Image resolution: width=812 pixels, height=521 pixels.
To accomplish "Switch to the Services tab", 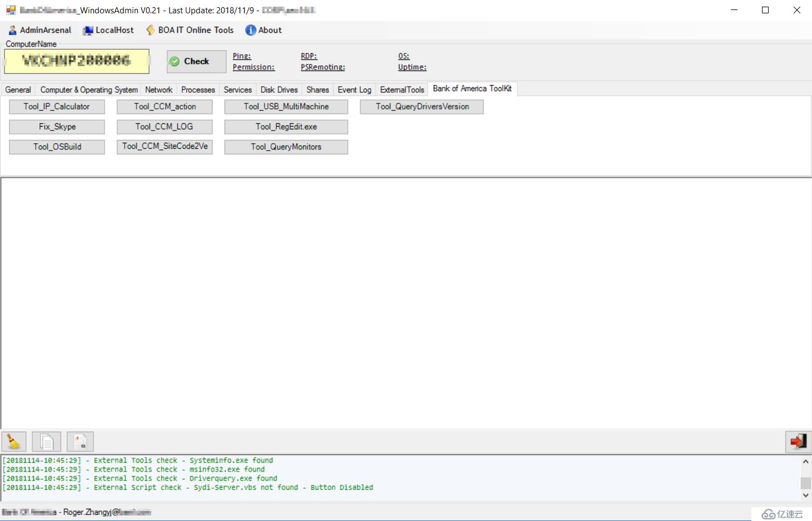I will pyautogui.click(x=238, y=89).
